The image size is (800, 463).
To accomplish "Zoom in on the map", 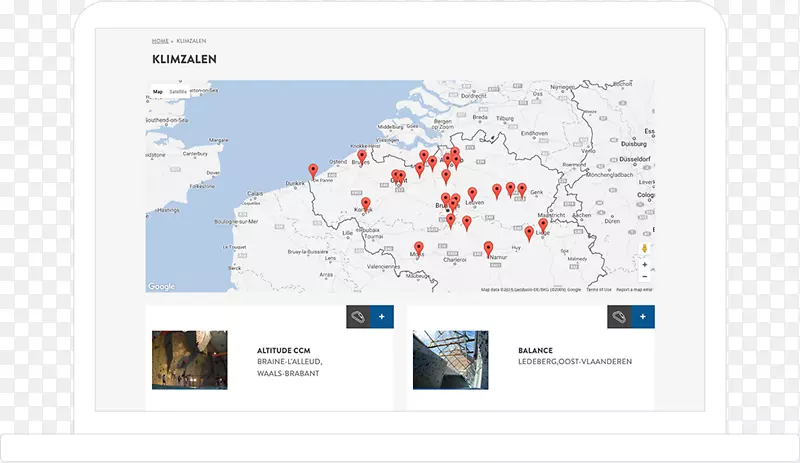I will [645, 265].
